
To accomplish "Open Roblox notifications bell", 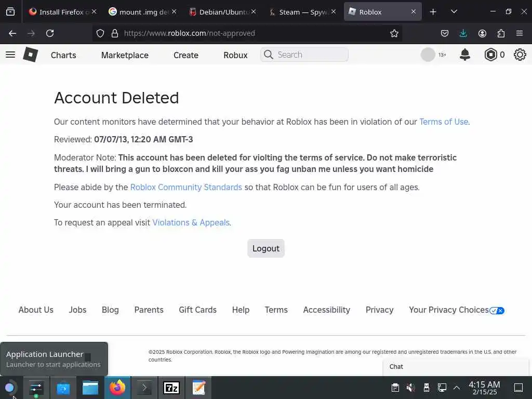I will (x=465, y=55).
